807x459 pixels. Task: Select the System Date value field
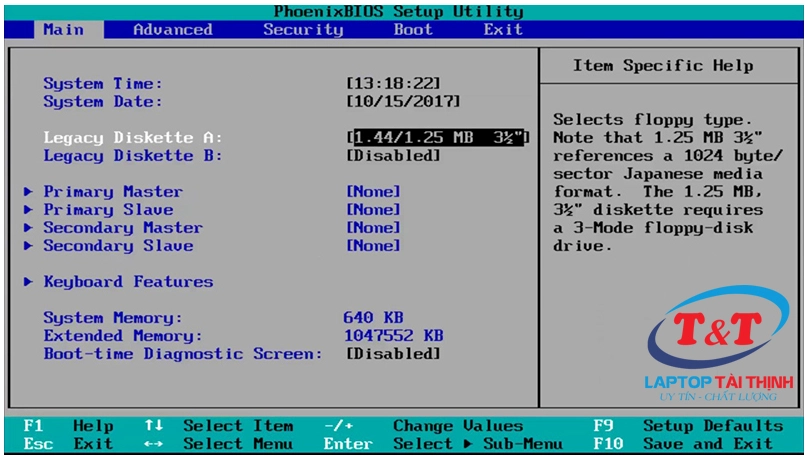(x=404, y=102)
